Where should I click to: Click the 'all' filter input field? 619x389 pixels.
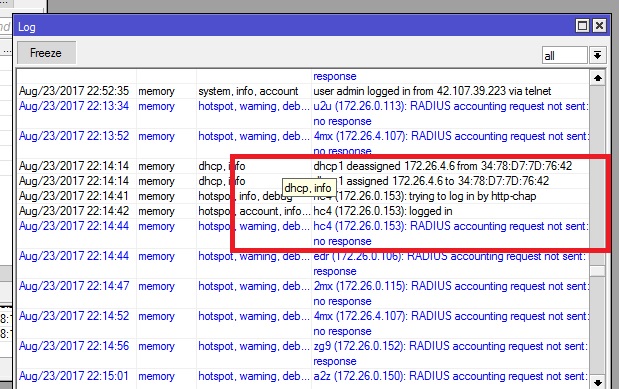(x=565, y=55)
